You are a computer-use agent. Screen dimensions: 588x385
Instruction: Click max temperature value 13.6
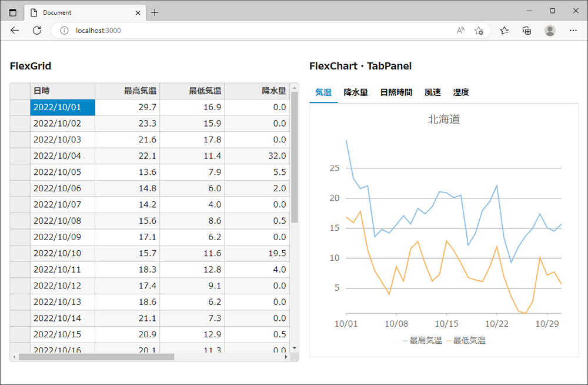tap(128, 172)
